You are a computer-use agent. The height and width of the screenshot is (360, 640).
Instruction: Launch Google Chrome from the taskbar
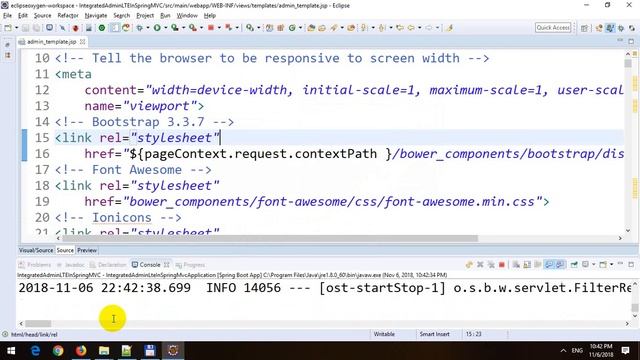click(58, 351)
